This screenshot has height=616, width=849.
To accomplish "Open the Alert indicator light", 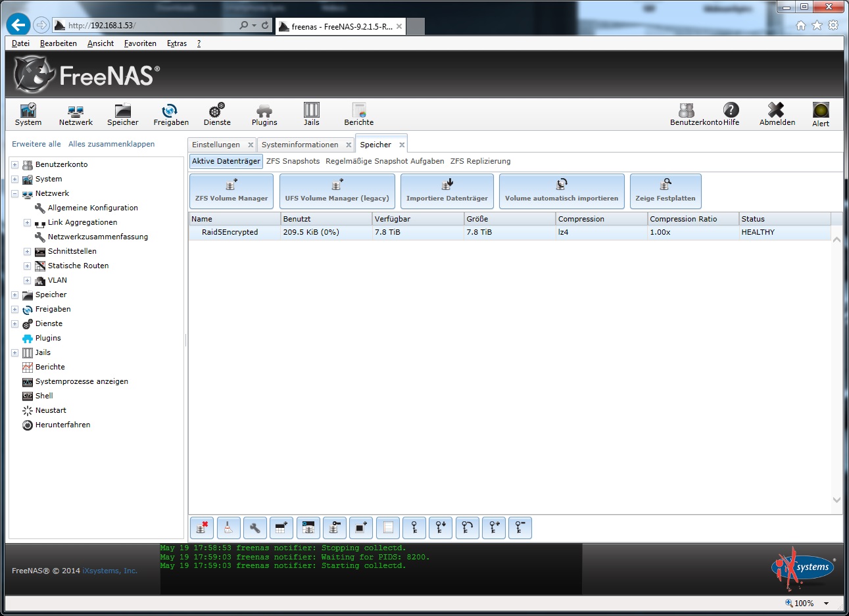I will (x=821, y=114).
